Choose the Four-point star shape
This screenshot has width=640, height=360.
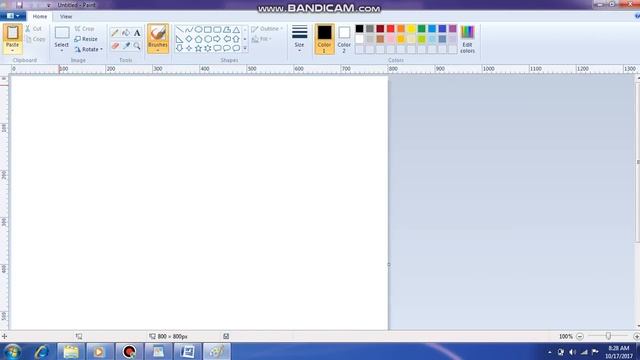coord(189,48)
